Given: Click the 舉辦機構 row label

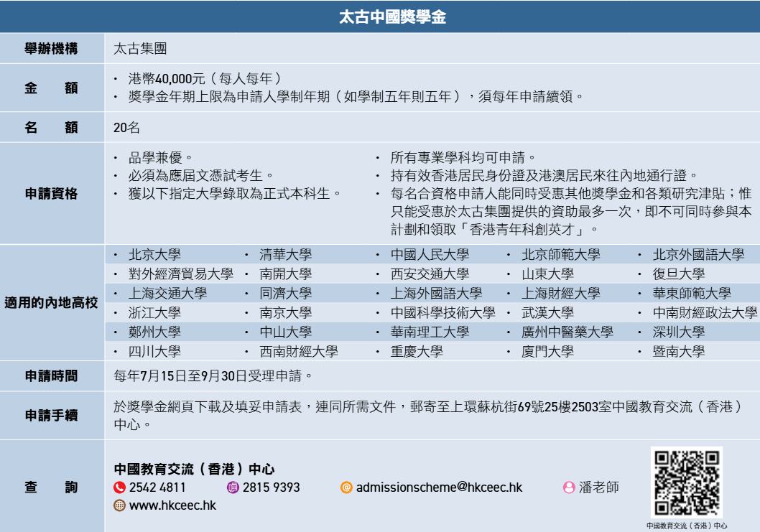Looking at the screenshot, I should click(x=52, y=48).
